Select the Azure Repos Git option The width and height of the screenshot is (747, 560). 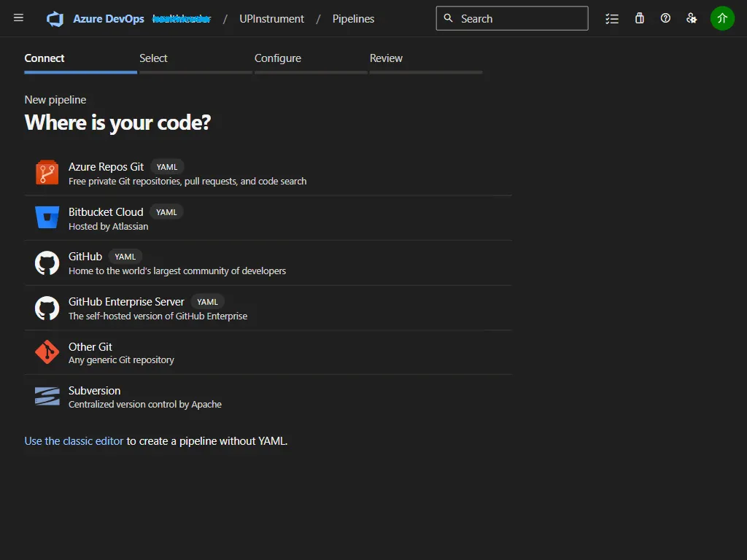coord(268,173)
